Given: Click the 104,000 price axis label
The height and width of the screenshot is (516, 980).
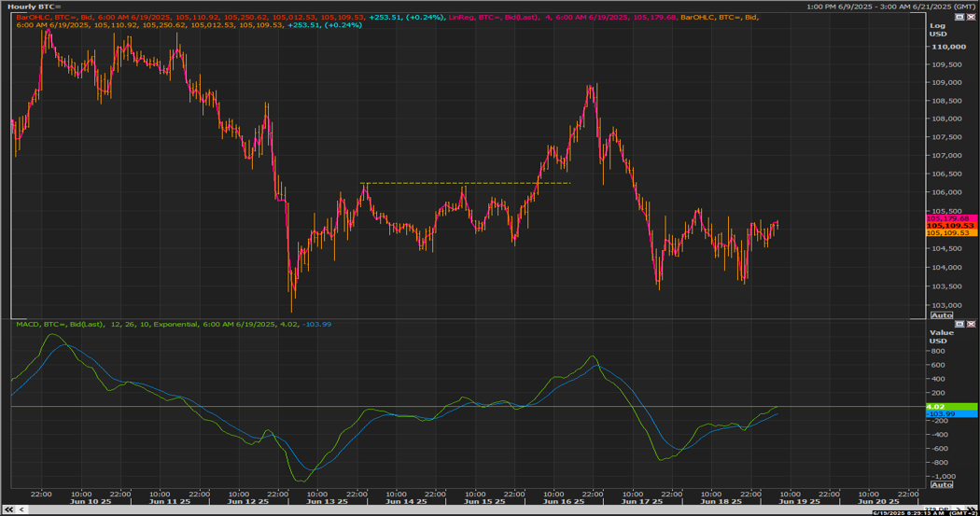Looking at the screenshot, I should [x=947, y=268].
